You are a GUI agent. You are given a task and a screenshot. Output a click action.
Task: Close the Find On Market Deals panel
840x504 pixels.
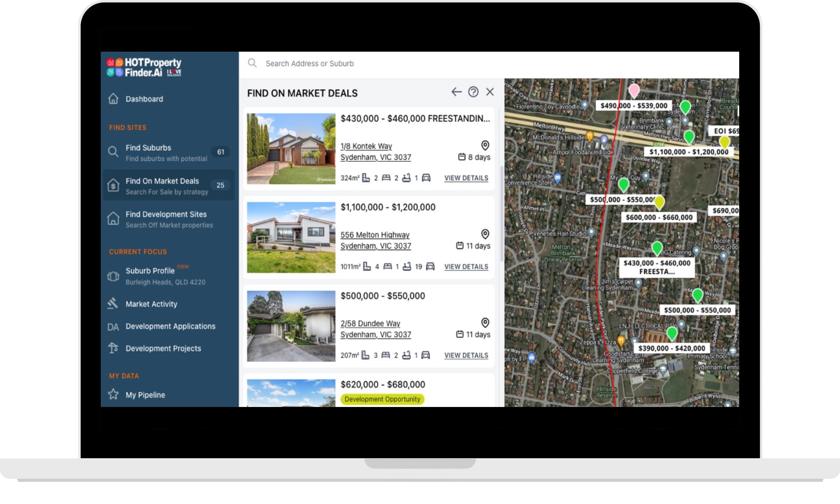point(490,92)
